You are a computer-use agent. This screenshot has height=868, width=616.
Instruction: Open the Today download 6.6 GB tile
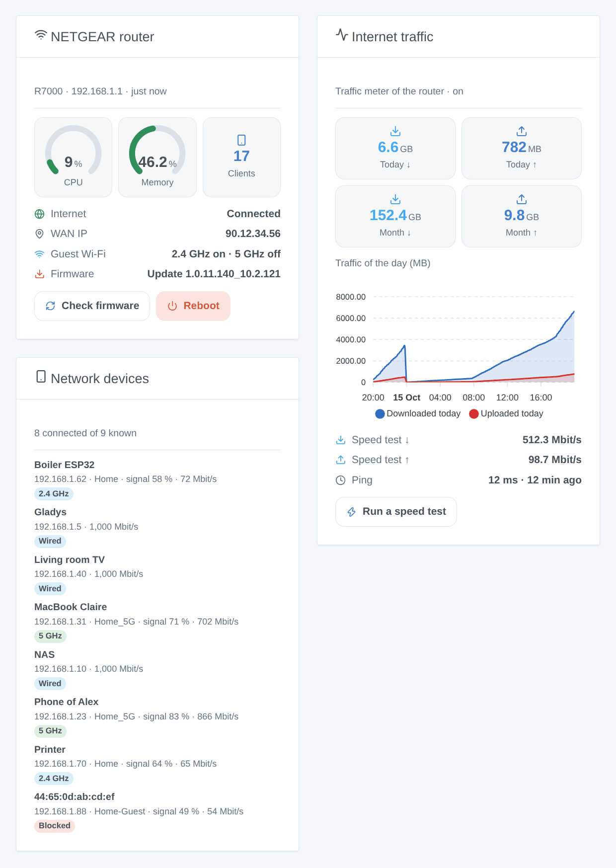pyautogui.click(x=395, y=148)
